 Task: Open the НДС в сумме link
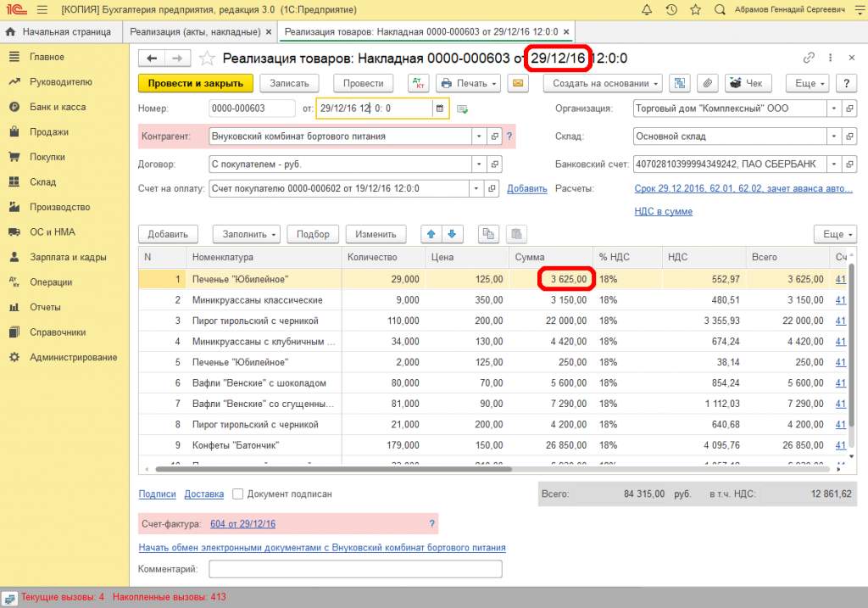(x=663, y=211)
